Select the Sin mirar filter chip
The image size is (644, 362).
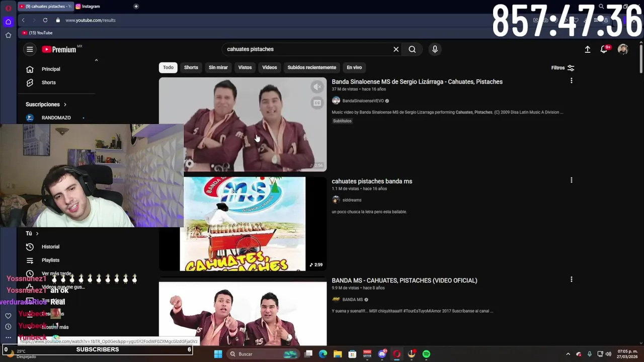[218, 67]
